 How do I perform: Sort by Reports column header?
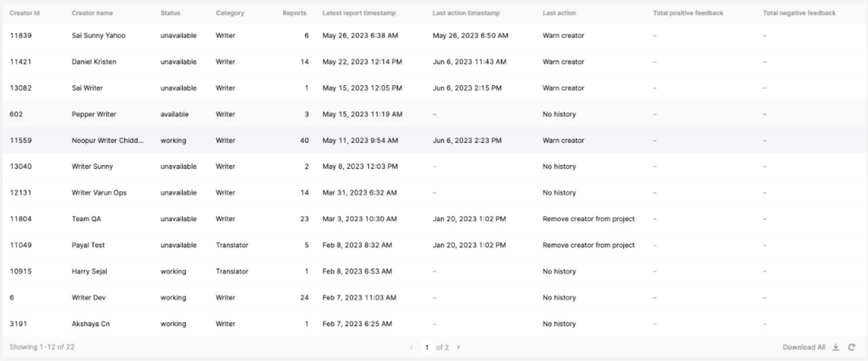tap(294, 13)
